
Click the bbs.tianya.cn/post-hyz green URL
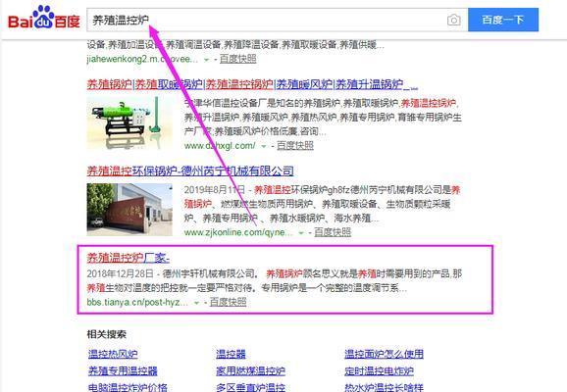(x=137, y=303)
